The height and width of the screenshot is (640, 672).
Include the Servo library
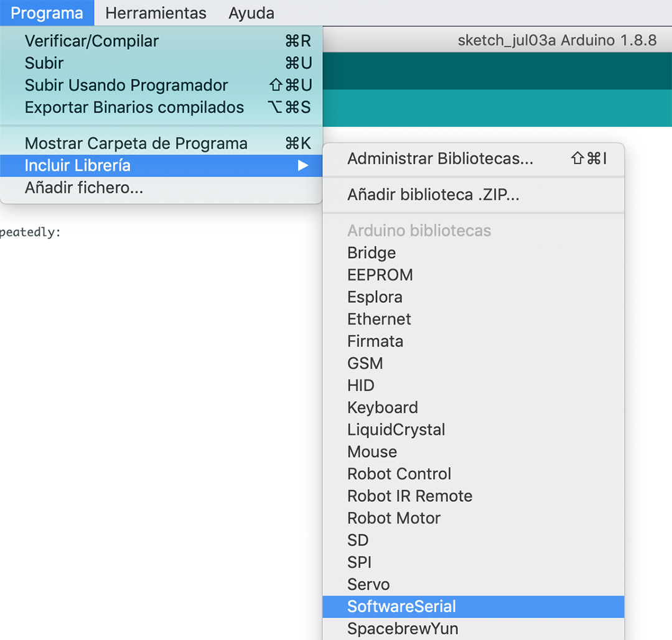coord(368,585)
